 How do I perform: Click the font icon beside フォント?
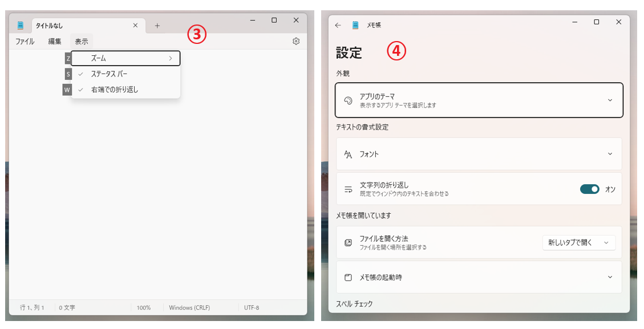coord(349,154)
